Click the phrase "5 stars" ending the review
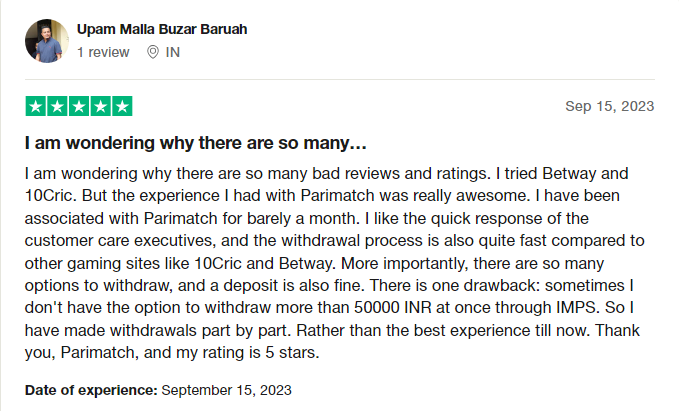Screen dimensions: 679x411 coord(292,353)
